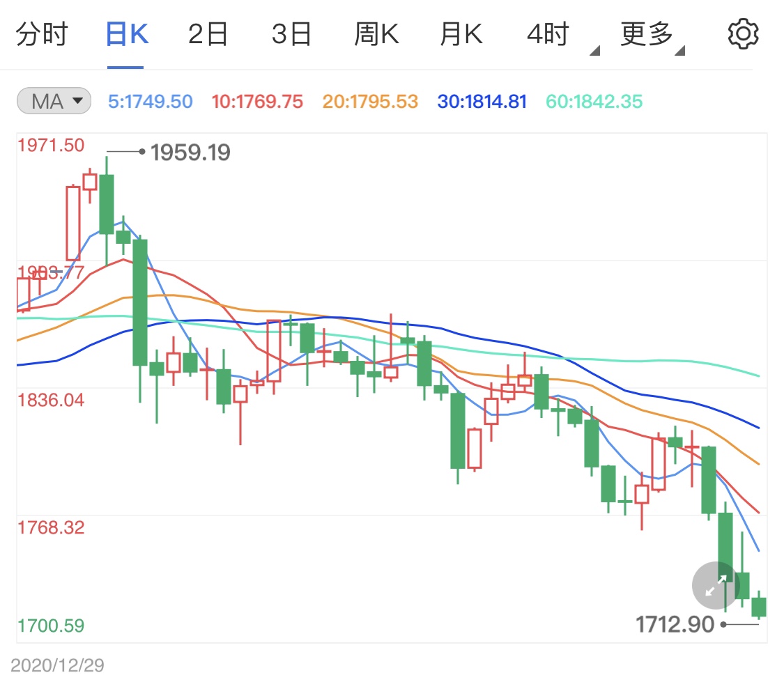Expand the 更多 more options dropdown
This screenshot has width=784, height=675.
[652, 36]
